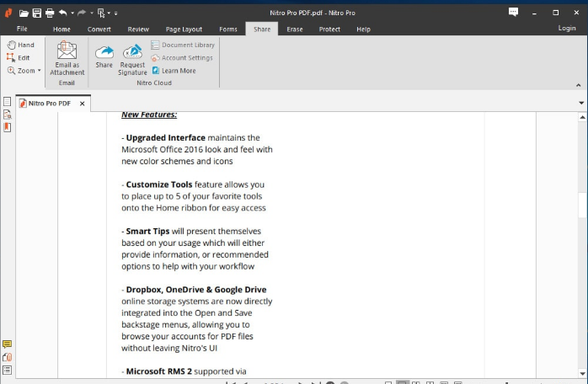Switch to the Convert ribbon tab

click(99, 29)
